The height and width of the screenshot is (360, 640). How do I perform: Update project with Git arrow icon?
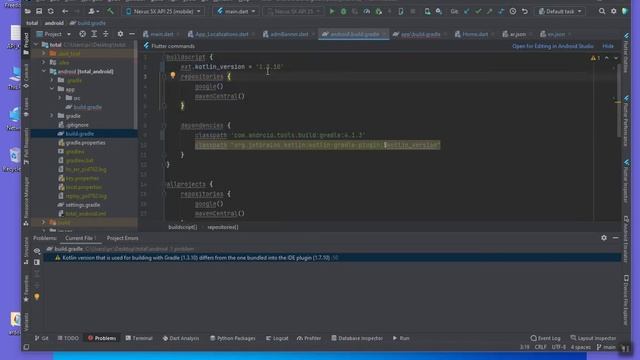click(467, 11)
